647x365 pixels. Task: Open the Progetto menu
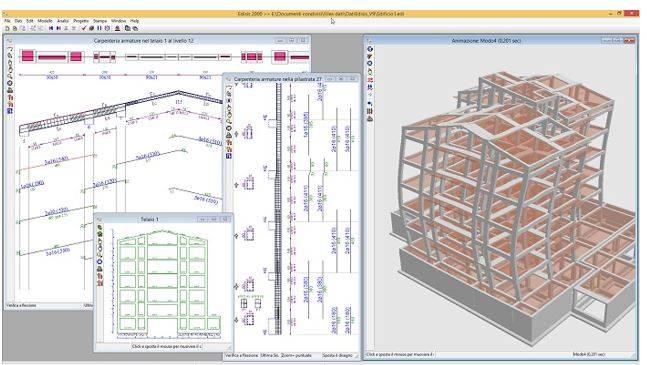tap(81, 21)
